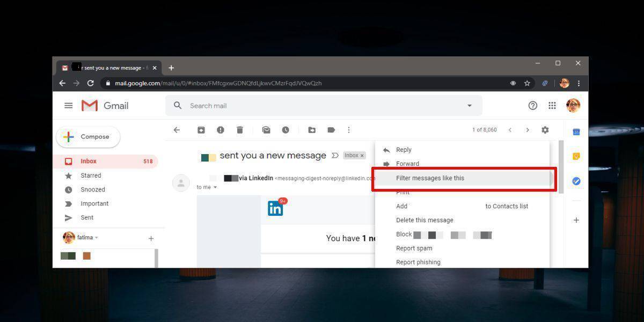Expand the fatima hangouts status dropdown
The width and height of the screenshot is (644, 322).
click(97, 237)
